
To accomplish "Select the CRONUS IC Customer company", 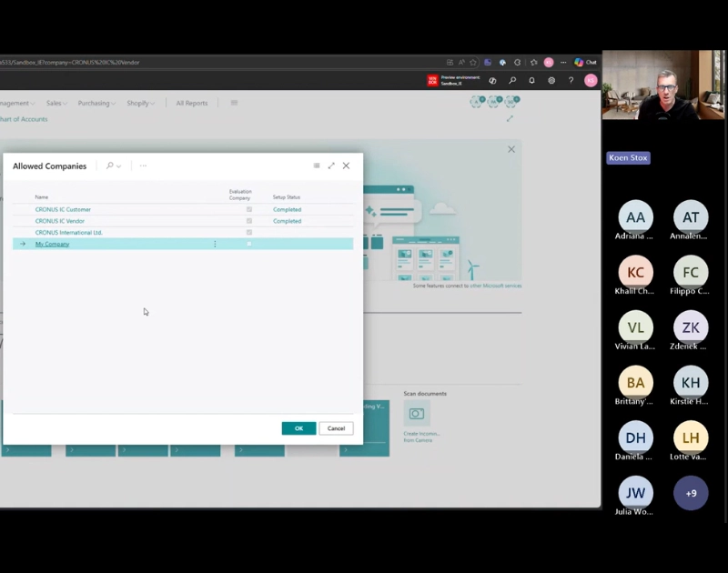I will pyautogui.click(x=63, y=209).
